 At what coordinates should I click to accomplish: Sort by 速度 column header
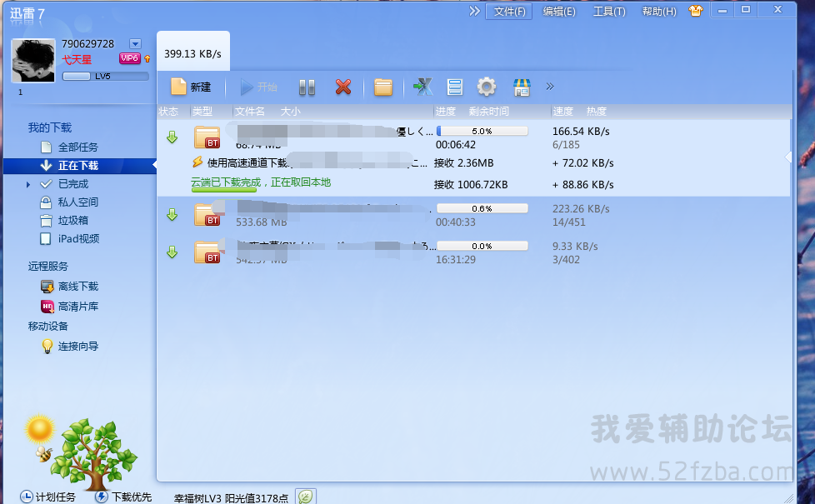click(562, 111)
